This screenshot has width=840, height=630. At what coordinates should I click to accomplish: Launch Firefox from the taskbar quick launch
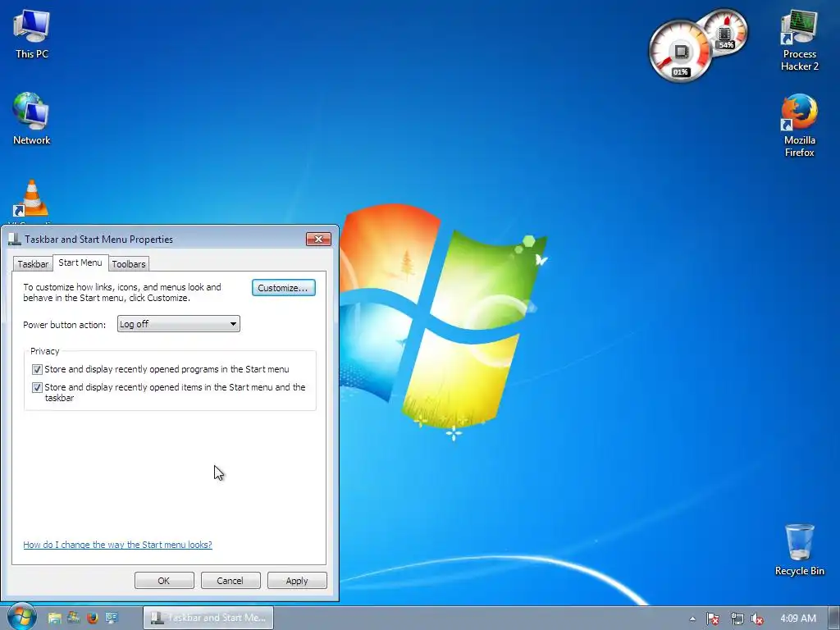(92, 618)
